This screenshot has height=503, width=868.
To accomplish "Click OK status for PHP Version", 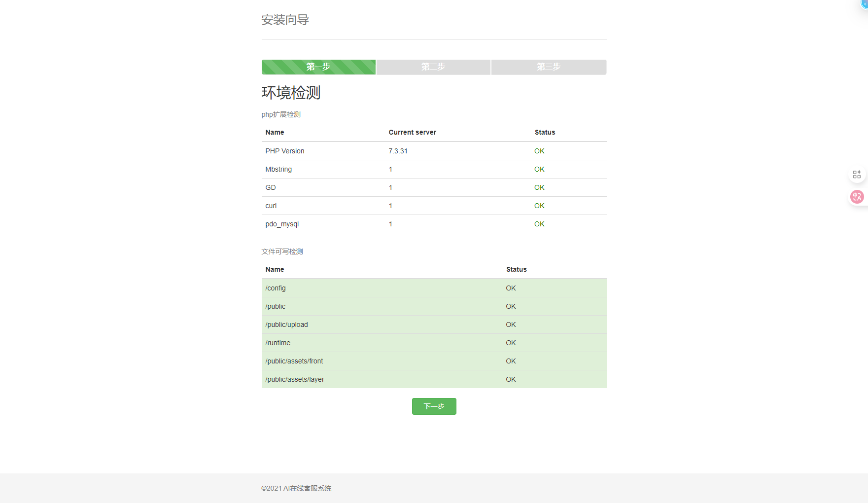I will [x=539, y=151].
